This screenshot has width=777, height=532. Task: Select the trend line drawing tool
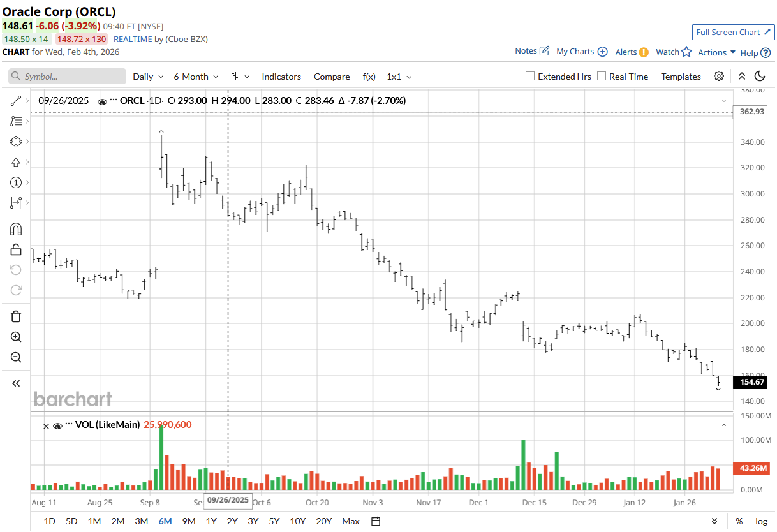tap(16, 101)
